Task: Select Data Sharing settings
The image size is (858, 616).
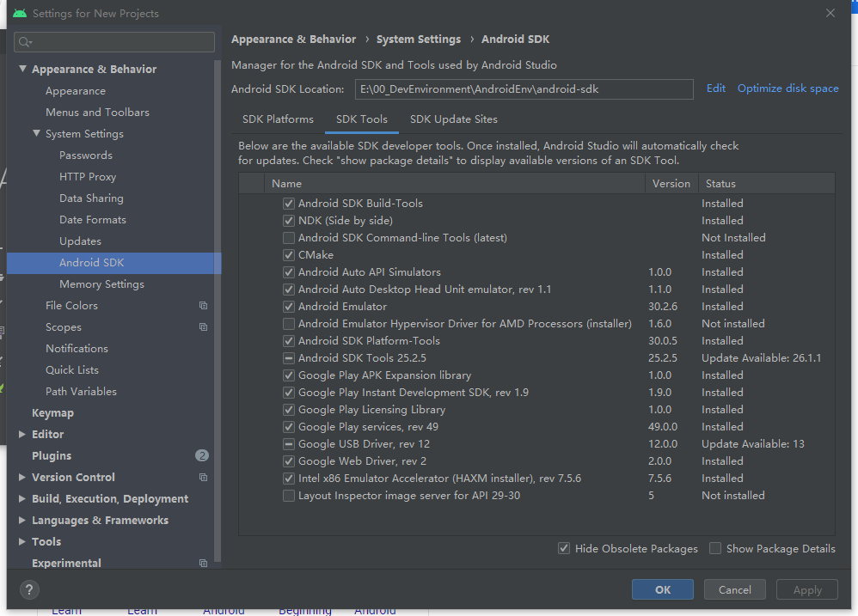Action: pos(91,198)
